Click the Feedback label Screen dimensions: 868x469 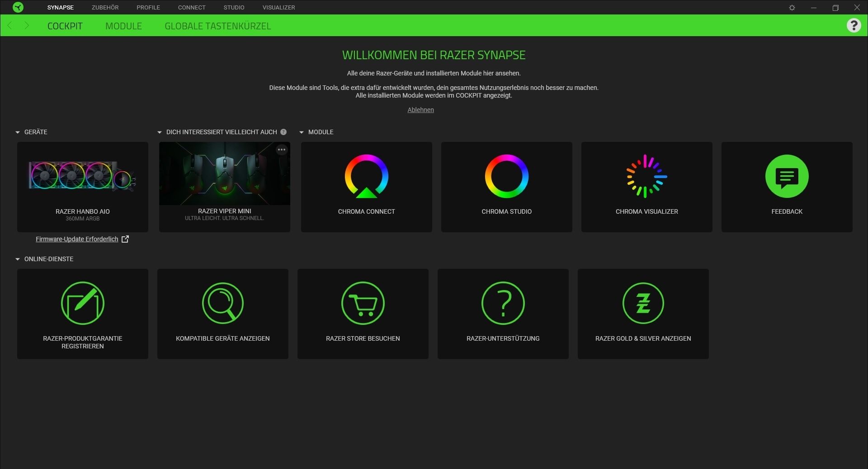(x=787, y=211)
